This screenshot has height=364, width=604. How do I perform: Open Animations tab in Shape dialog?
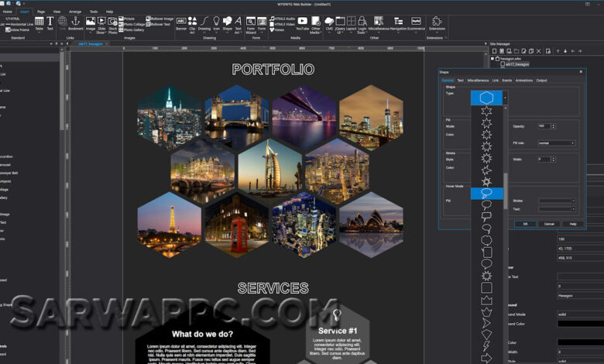524,80
